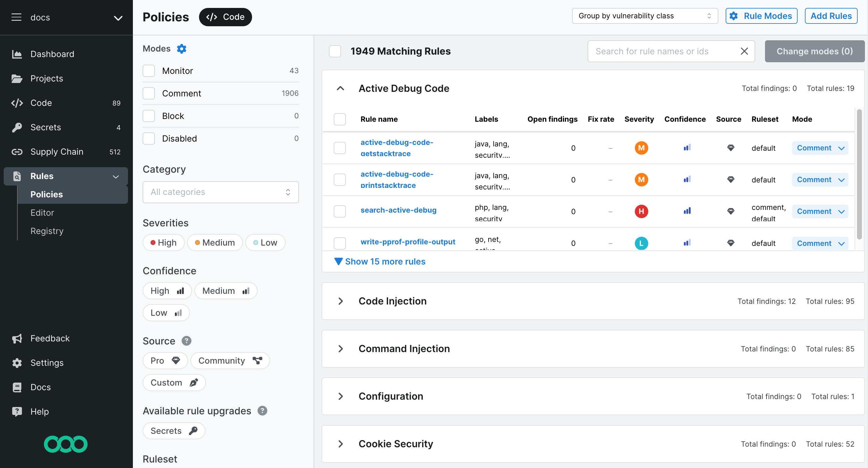Expand the Configuration section
Viewport: 868px width, 468px height.
(x=341, y=396)
